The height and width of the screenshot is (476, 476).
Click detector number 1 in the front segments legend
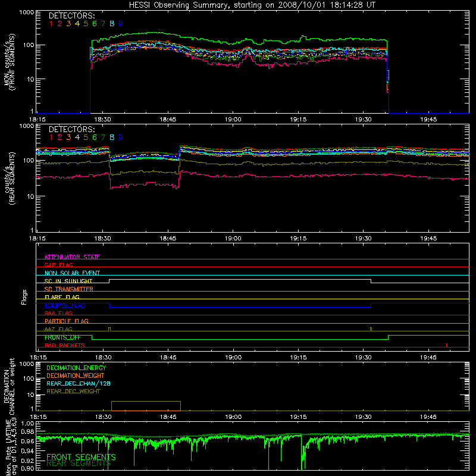coord(51,24)
